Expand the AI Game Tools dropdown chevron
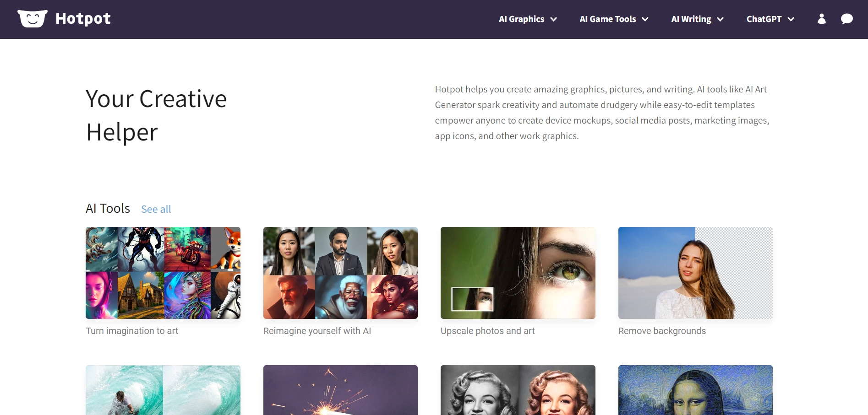 point(645,19)
